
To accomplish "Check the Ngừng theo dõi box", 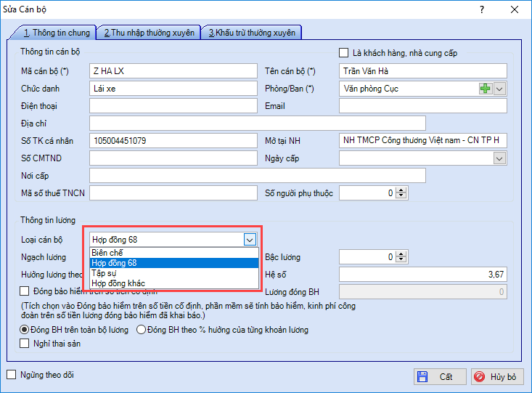I will [x=11, y=375].
